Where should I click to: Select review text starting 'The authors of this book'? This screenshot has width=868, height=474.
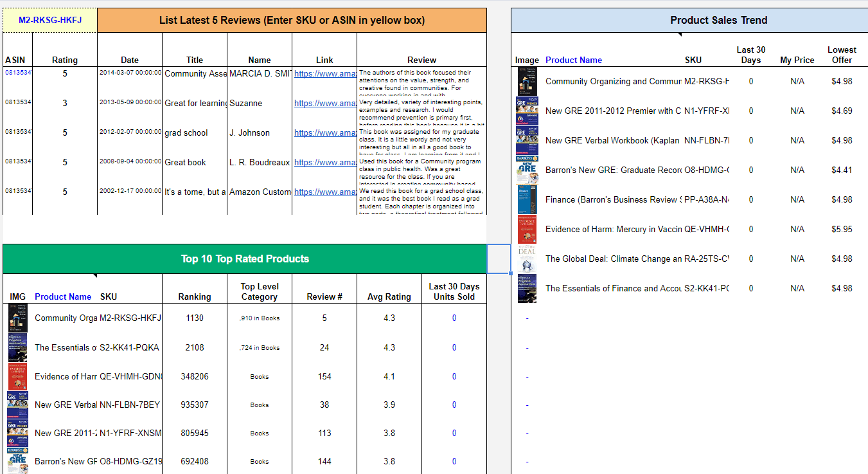(421, 82)
